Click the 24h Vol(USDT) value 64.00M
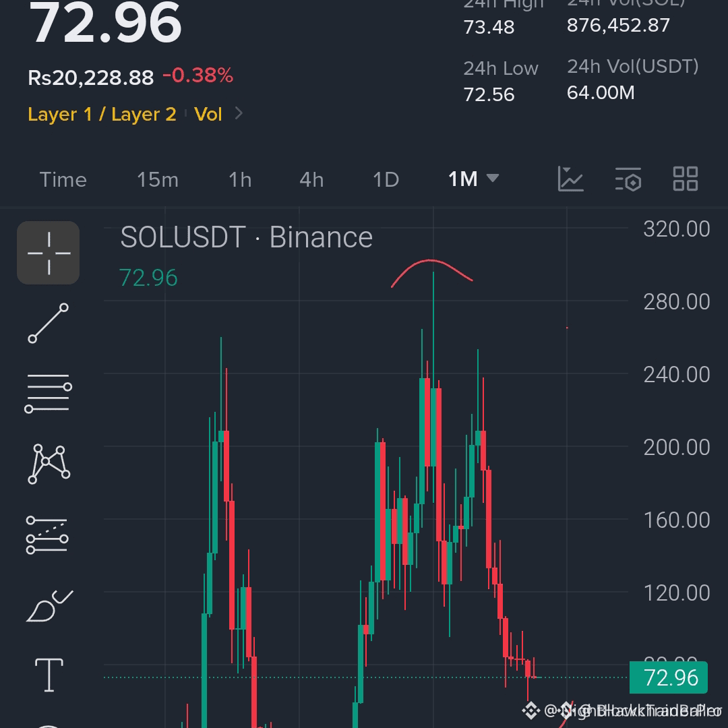728x728 pixels. (x=601, y=92)
